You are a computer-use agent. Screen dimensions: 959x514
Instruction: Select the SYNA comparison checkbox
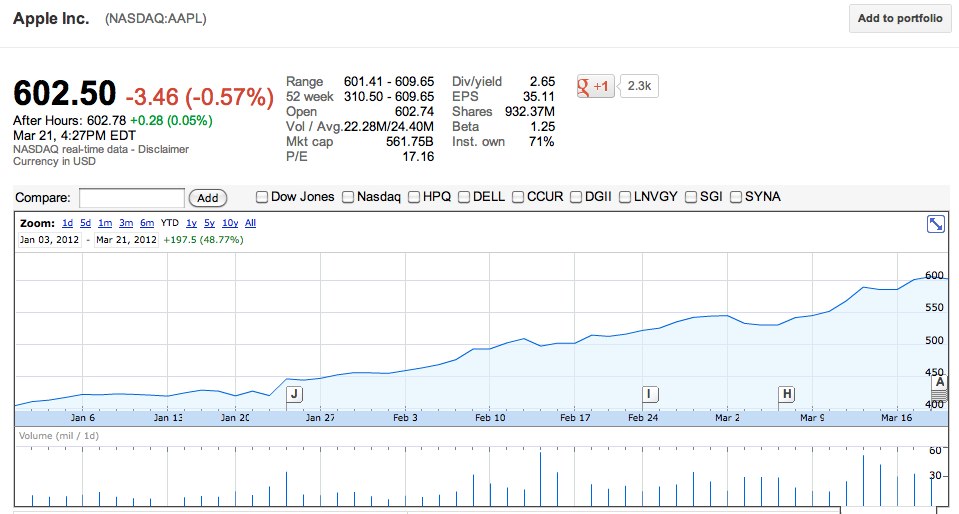click(x=736, y=197)
